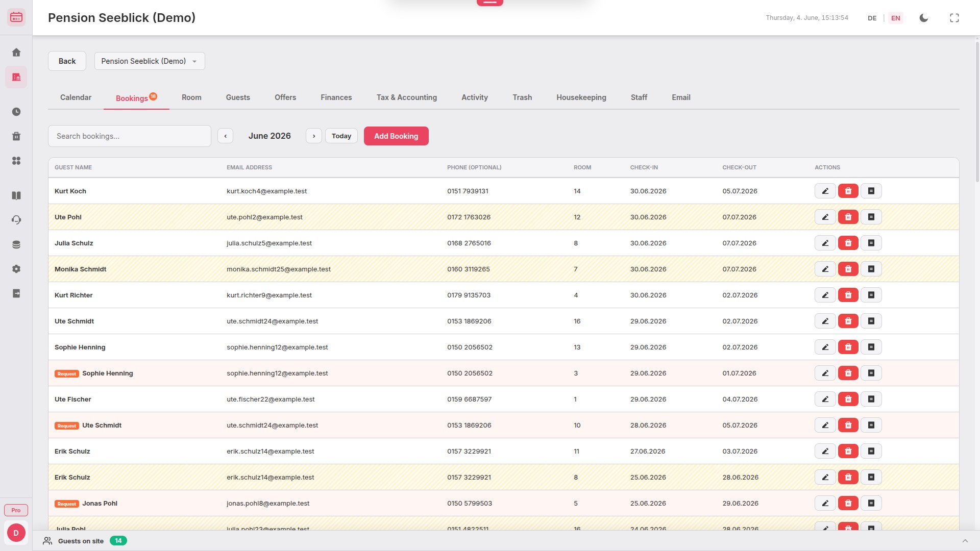Open the Housekeeping tab
Image resolution: width=980 pixels, height=551 pixels.
(581, 97)
